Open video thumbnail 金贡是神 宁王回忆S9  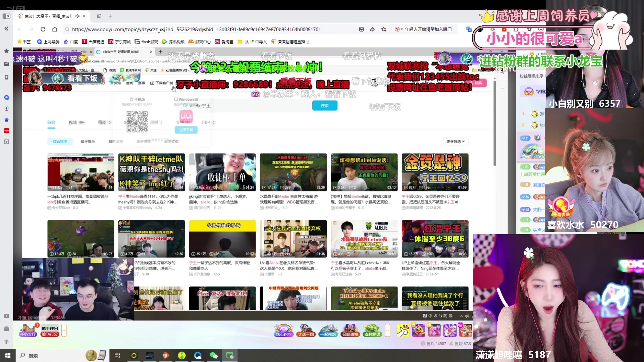pyautogui.click(x=435, y=172)
